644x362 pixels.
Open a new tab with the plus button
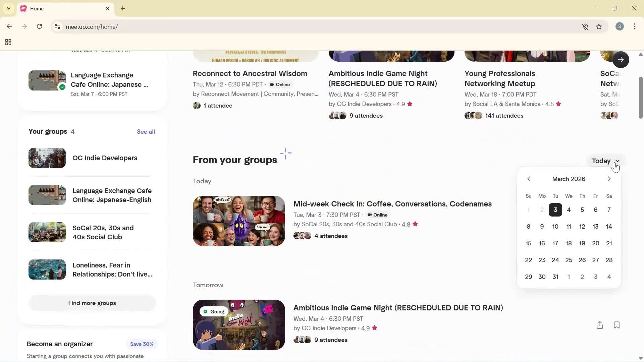point(122,8)
